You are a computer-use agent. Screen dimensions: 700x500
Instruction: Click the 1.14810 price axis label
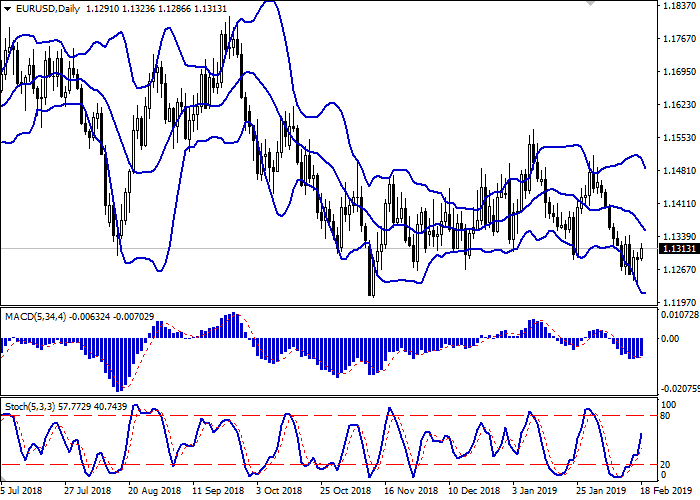coord(679,171)
